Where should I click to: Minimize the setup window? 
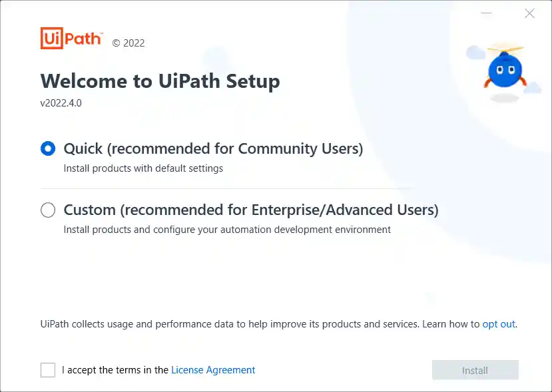point(487,13)
